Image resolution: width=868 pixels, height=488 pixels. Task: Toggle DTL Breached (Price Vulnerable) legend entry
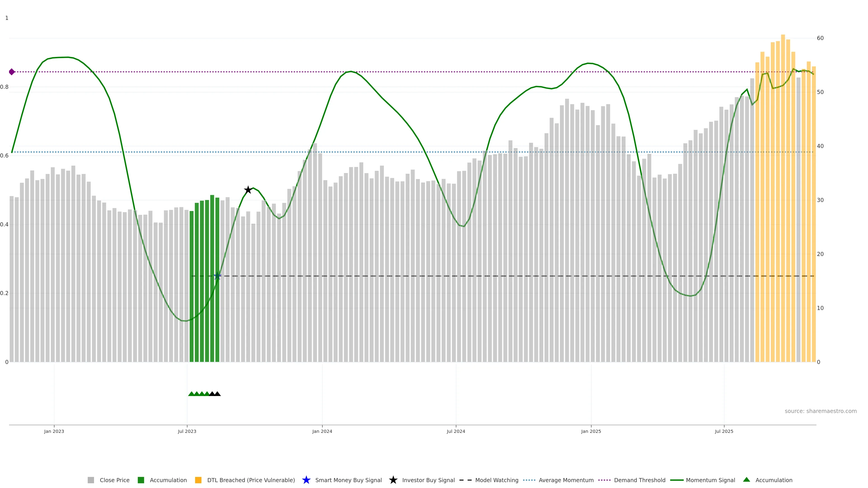[x=251, y=480]
